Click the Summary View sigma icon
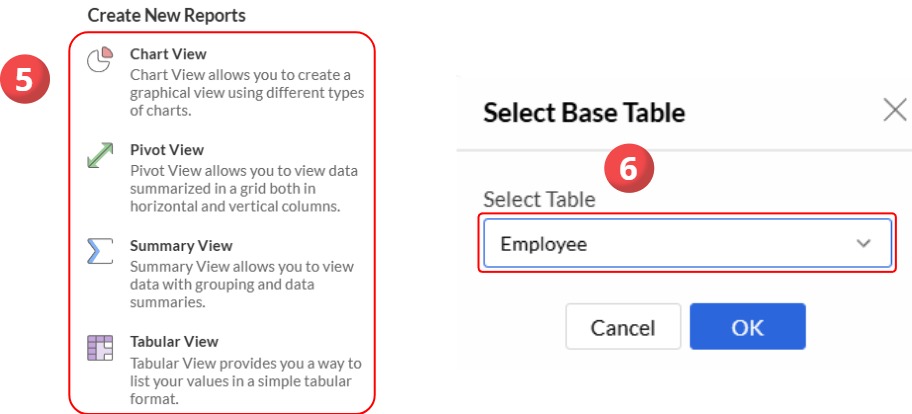Screen dimensions: 912x414 click(98, 252)
